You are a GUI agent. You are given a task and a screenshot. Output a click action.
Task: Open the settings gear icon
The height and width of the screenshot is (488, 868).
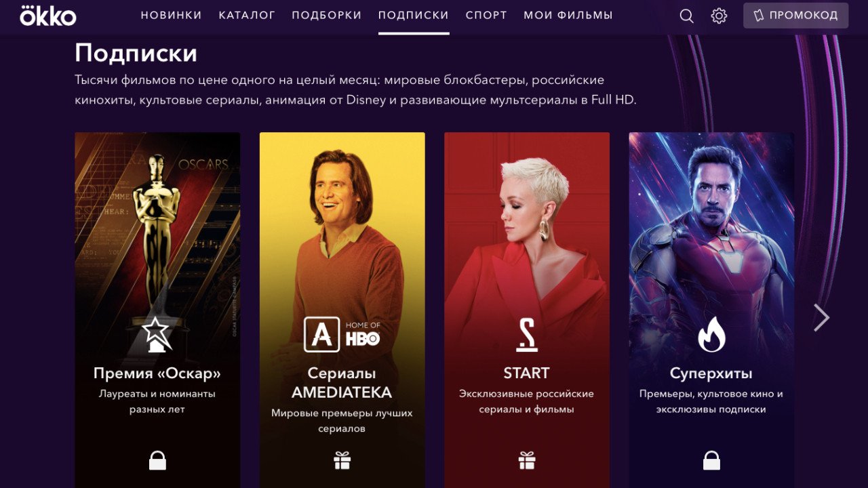click(x=719, y=16)
